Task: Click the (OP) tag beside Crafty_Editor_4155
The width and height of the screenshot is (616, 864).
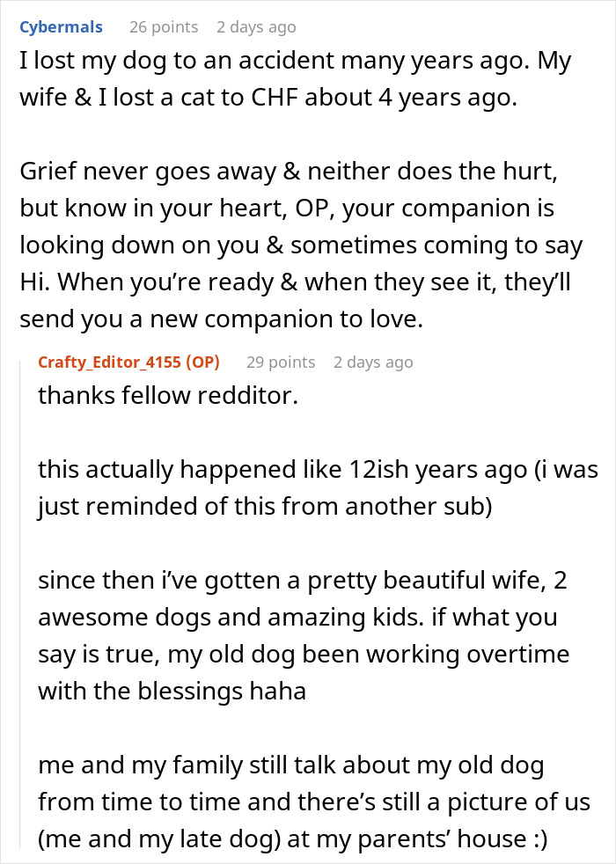Action: pos(202,362)
